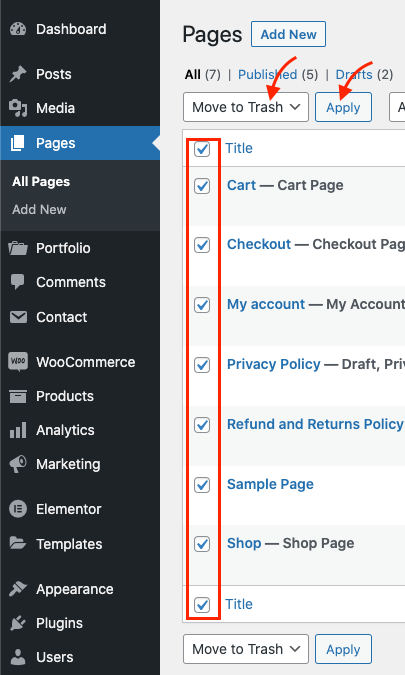405x675 pixels.
Task: Click the WooCommerce Woo icon
Action: pos(18,361)
